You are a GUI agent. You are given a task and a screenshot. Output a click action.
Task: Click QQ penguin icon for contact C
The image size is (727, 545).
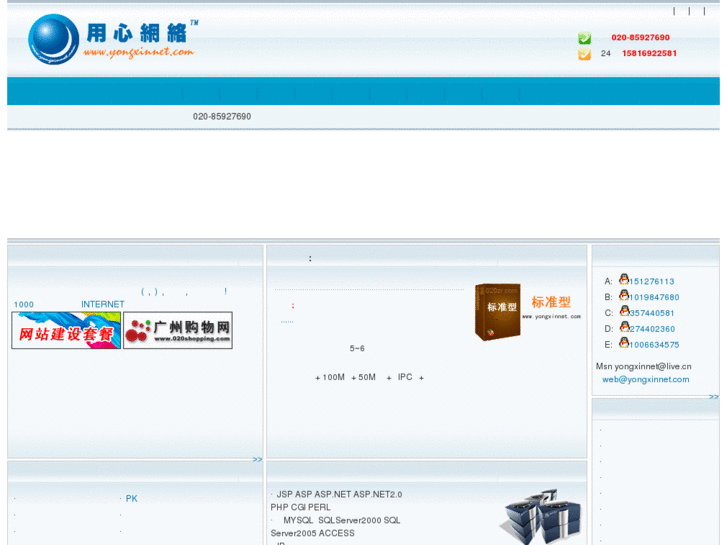click(624, 310)
